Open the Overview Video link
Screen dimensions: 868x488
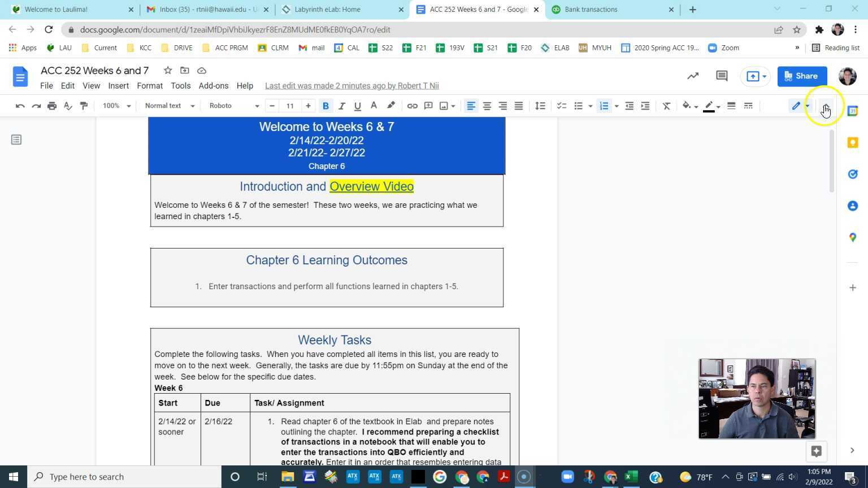[371, 186]
